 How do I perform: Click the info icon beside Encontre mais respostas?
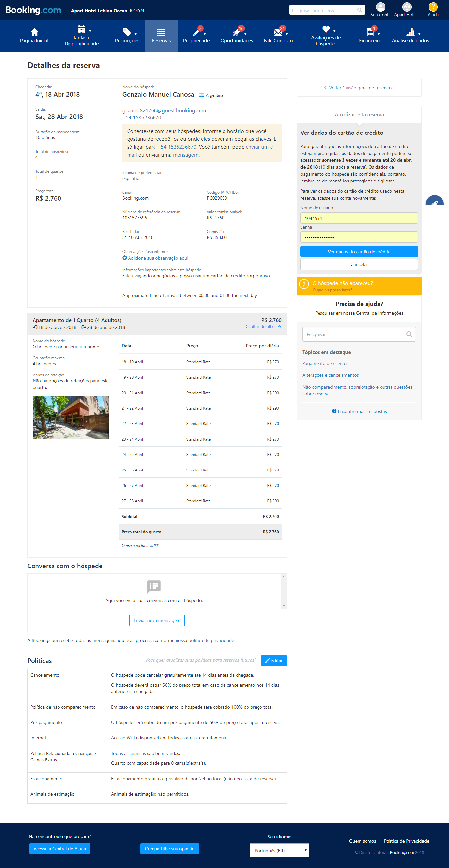[x=334, y=411]
